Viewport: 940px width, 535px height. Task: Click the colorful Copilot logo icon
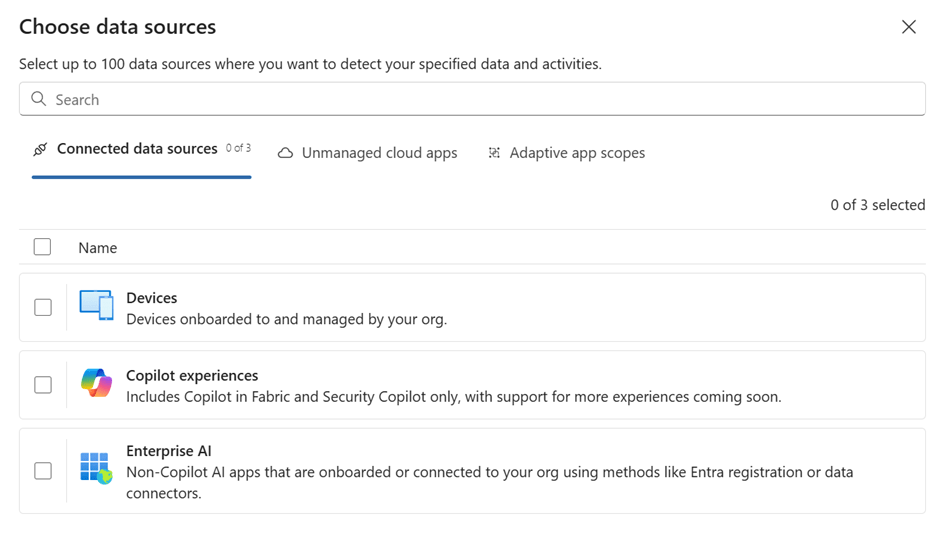97,383
